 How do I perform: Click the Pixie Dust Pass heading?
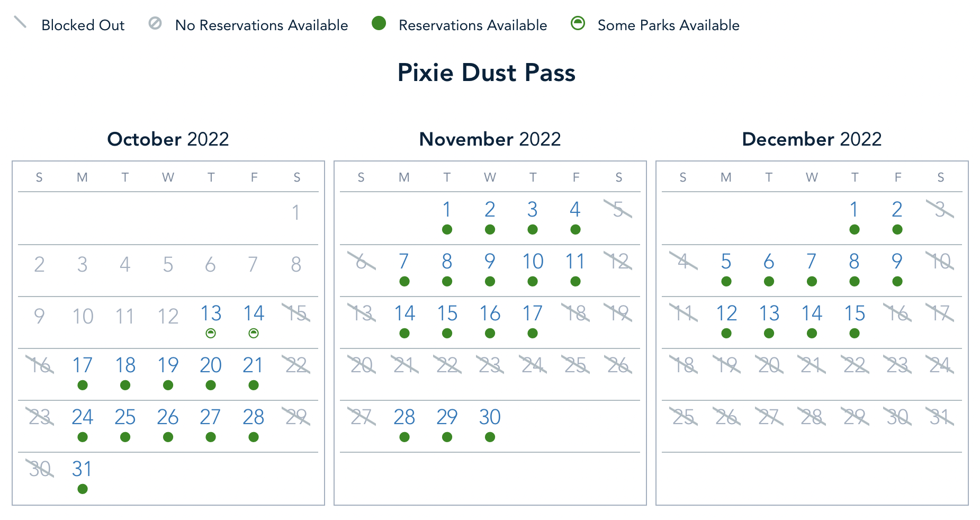click(x=486, y=73)
